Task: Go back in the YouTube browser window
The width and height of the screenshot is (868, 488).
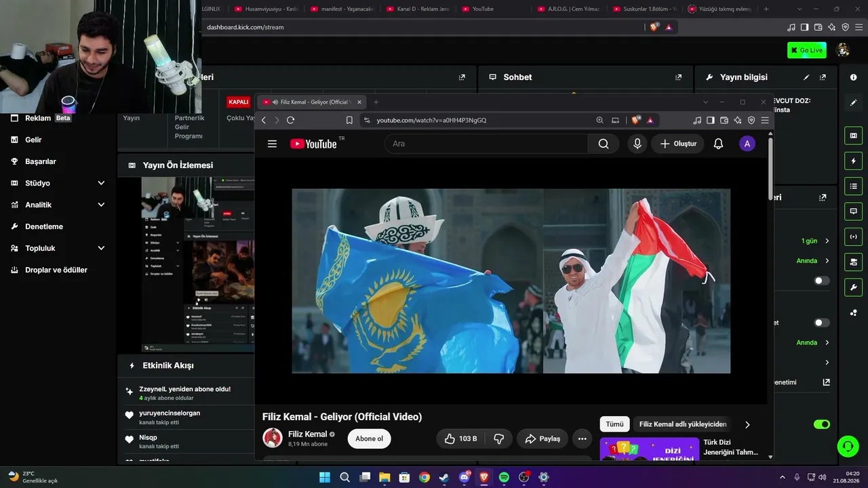Action: click(x=264, y=120)
